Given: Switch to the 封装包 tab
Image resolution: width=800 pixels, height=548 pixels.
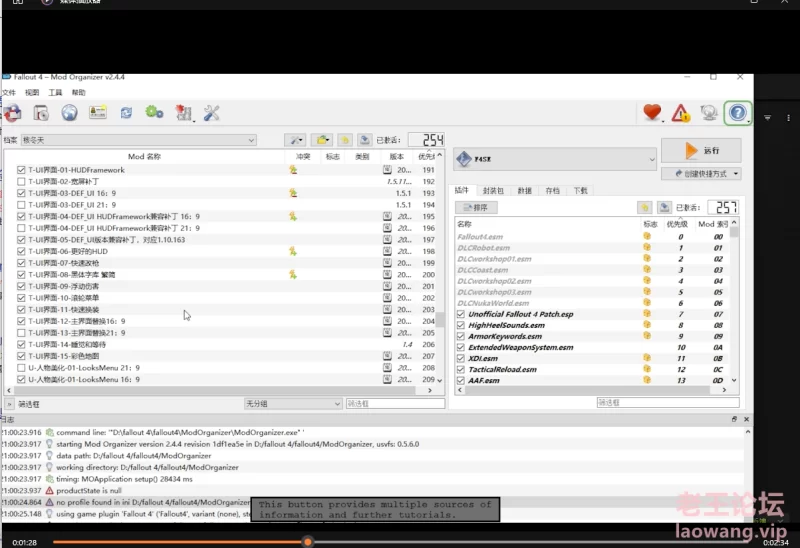Looking at the screenshot, I should click(x=493, y=190).
